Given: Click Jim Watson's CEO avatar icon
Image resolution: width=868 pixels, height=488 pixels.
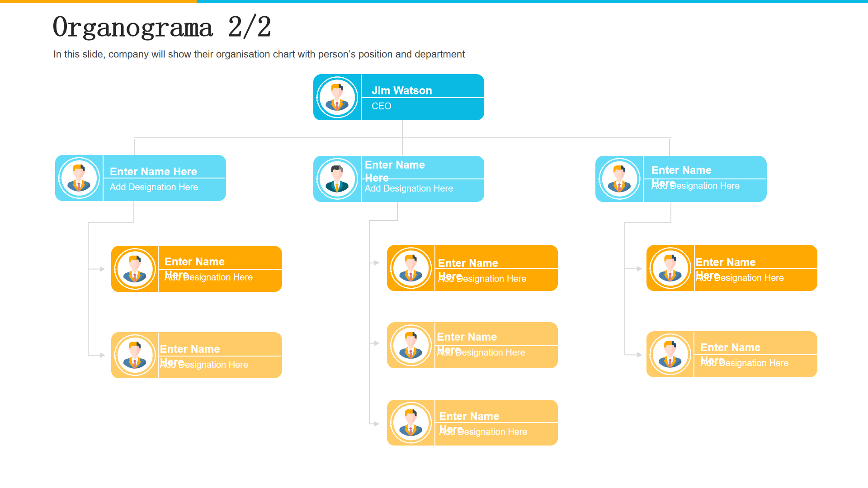Looking at the screenshot, I should coord(337,97).
